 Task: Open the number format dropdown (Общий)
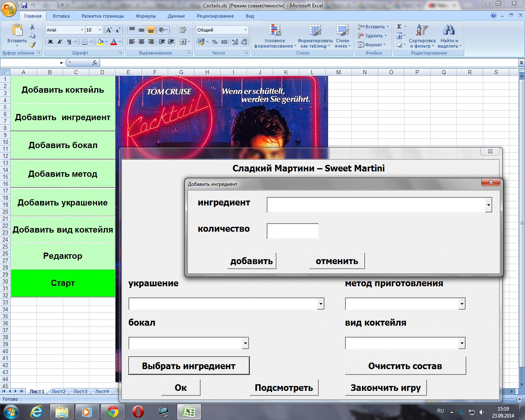[245, 30]
